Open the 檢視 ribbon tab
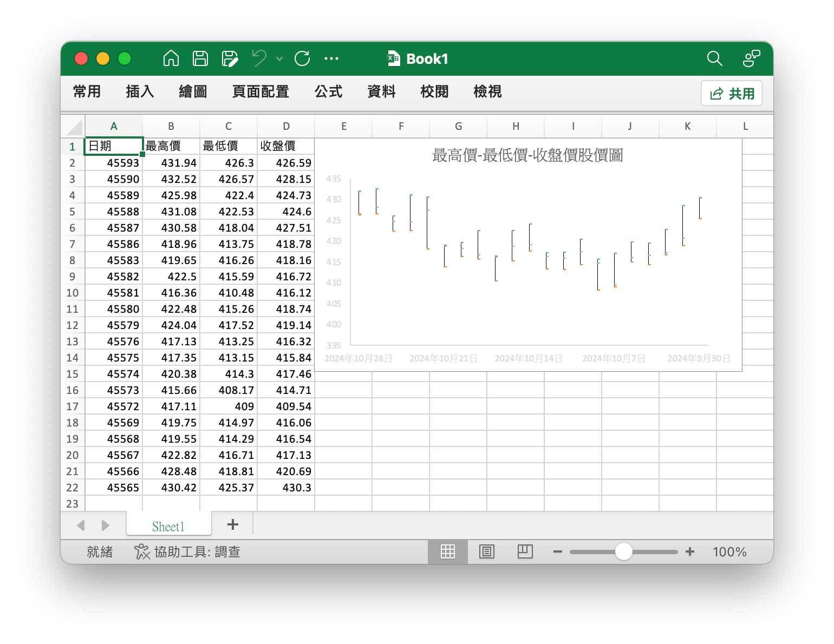The height and width of the screenshot is (644, 834). pyautogui.click(x=487, y=91)
